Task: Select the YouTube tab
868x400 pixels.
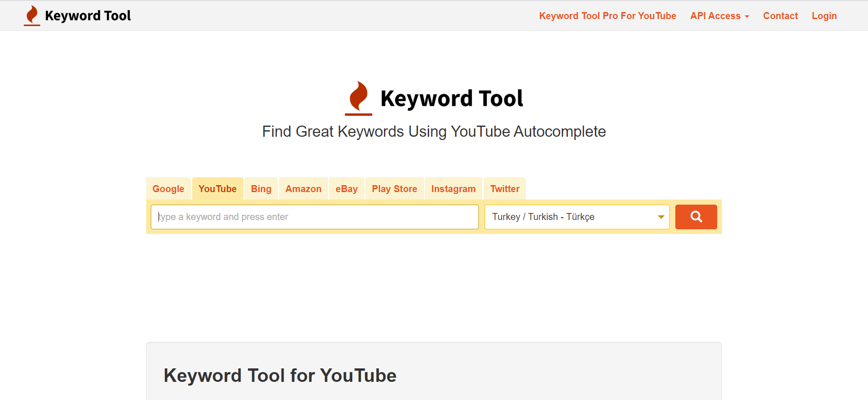Action: [217, 189]
